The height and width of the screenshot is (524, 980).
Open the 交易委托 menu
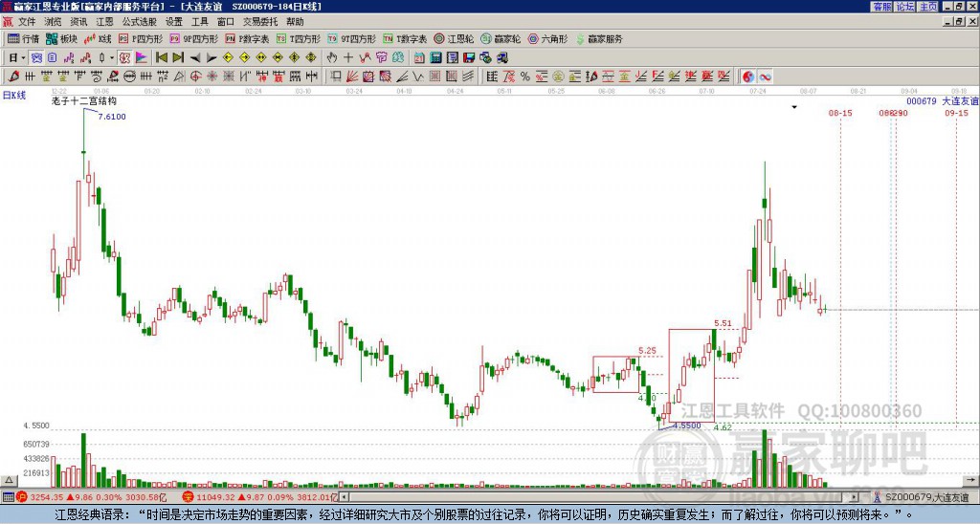click(260, 22)
